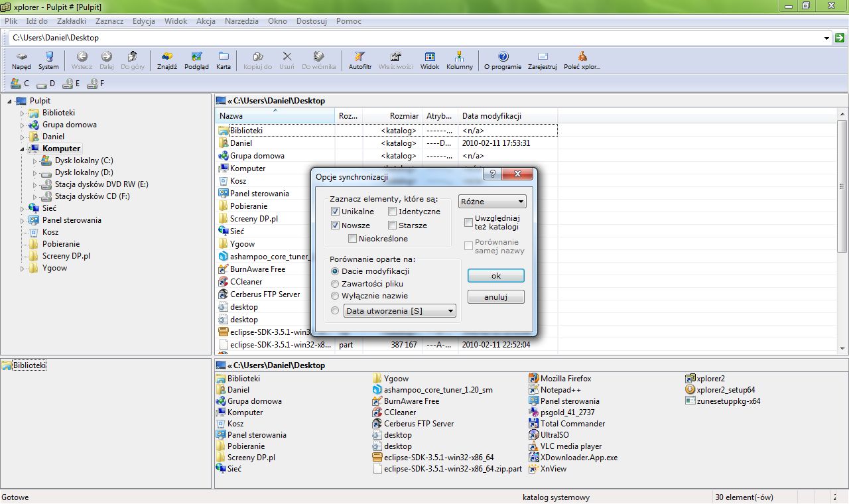Open the address bar dropdown arrow
Image resolution: width=849 pixels, height=504 pixels.
coord(826,38)
